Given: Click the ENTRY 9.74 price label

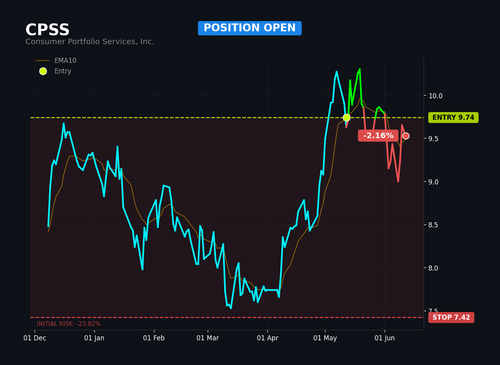Looking at the screenshot, I should (453, 117).
